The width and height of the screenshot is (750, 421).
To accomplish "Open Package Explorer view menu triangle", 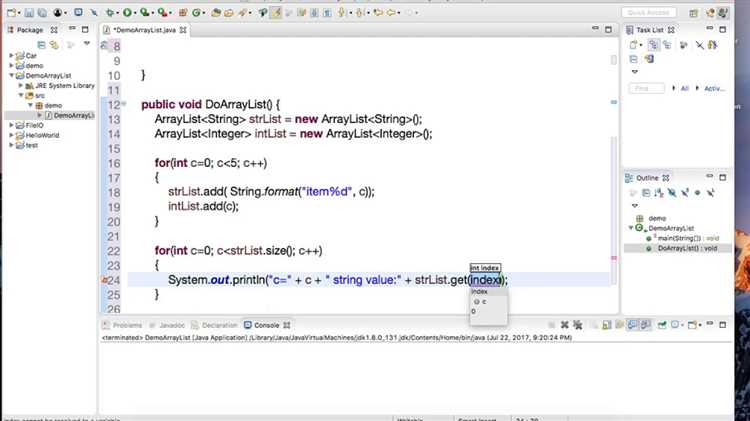I will click(x=87, y=44).
